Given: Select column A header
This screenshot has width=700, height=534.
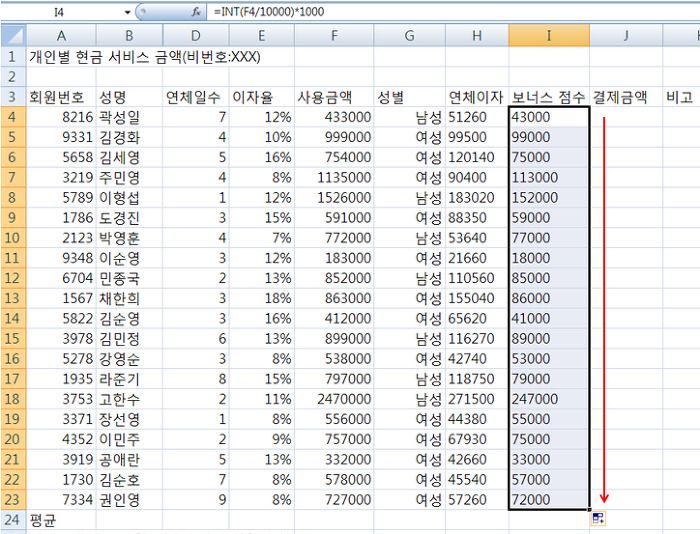Looking at the screenshot, I should click(61, 35).
